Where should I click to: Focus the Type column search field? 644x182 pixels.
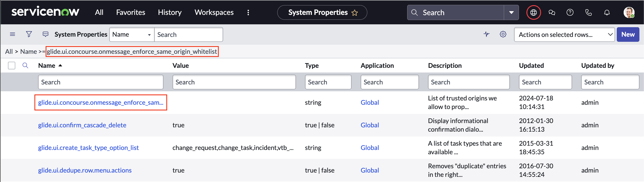328,82
